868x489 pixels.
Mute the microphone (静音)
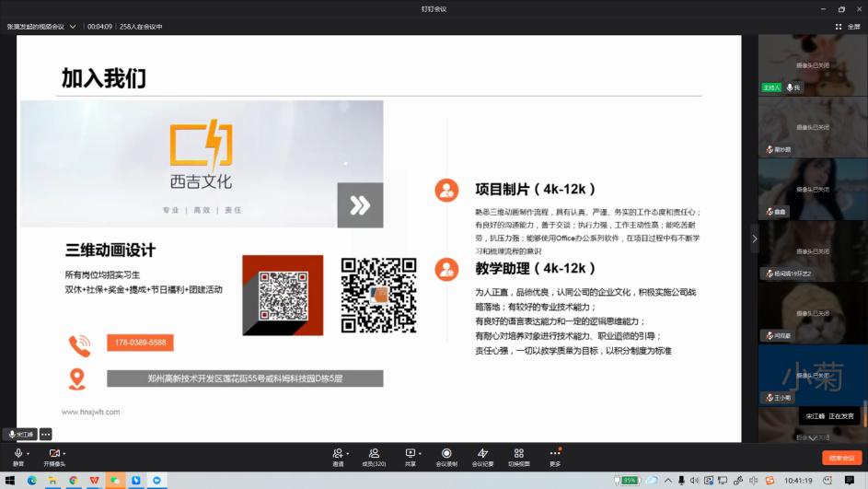[17, 453]
